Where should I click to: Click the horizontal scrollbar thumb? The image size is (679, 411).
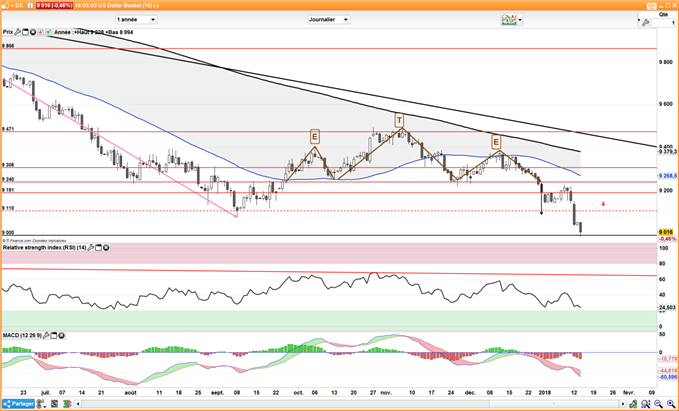coord(555,405)
